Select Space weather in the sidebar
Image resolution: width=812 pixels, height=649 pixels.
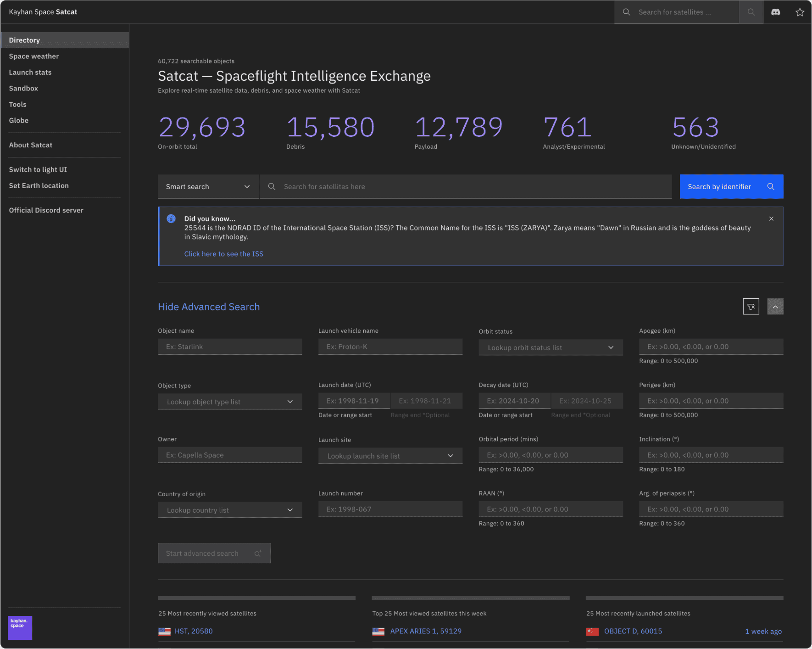33,56
